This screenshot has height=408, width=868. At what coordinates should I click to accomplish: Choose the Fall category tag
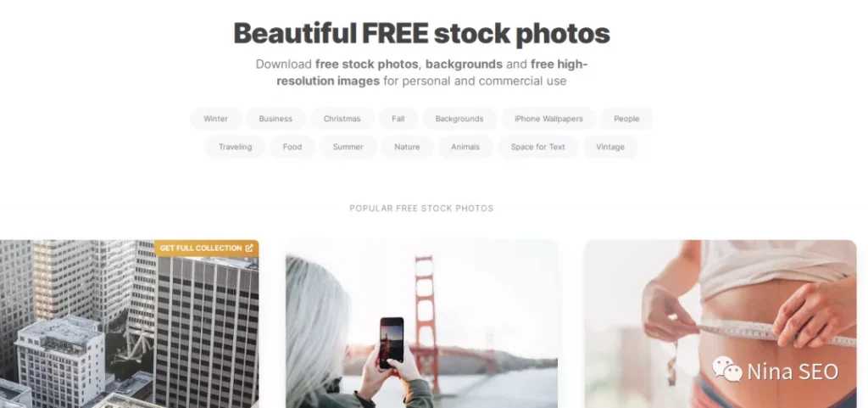point(398,119)
